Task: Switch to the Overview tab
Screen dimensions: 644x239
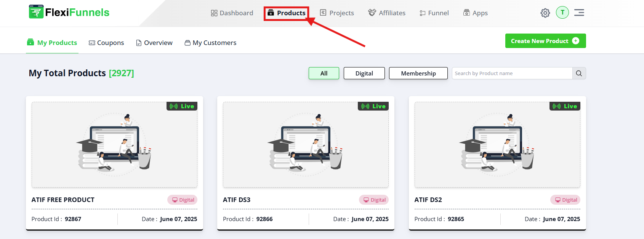Action: tap(154, 43)
